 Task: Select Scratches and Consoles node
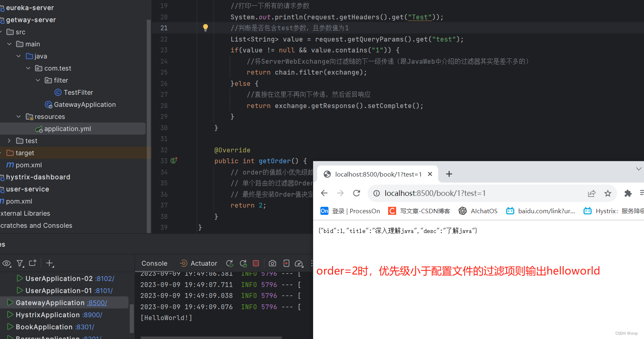(x=36, y=225)
